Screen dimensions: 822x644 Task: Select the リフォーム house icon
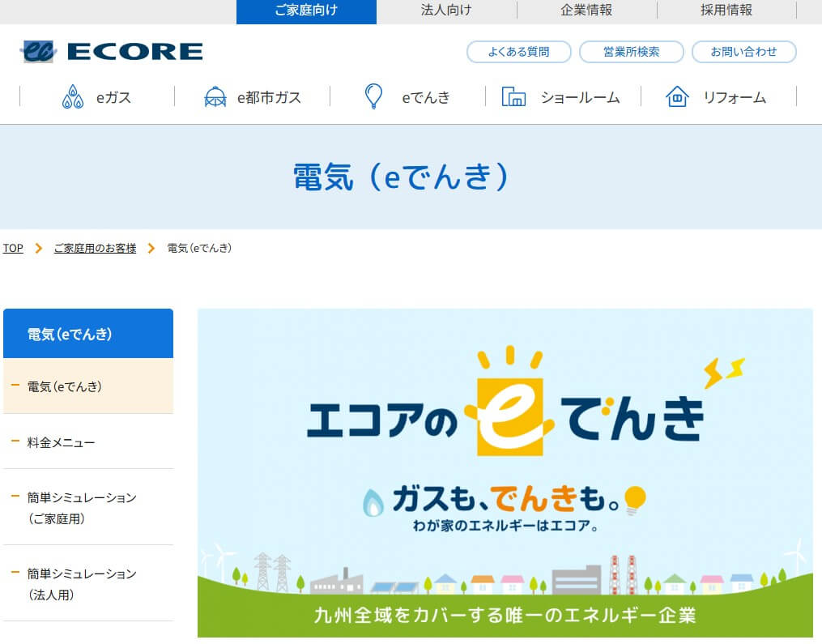click(677, 96)
